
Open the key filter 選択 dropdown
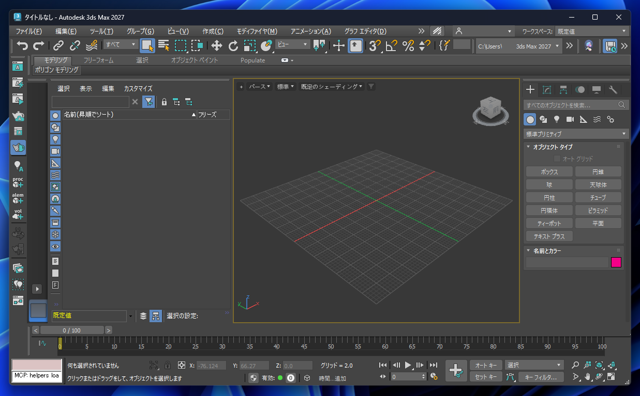click(x=534, y=365)
